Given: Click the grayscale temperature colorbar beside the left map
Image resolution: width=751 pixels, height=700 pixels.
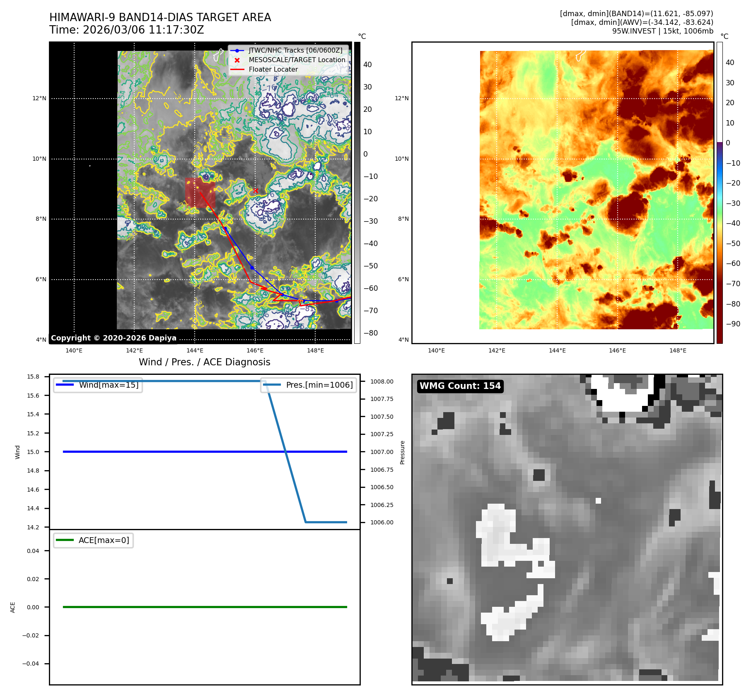Looking at the screenshot, I should 357,193.
